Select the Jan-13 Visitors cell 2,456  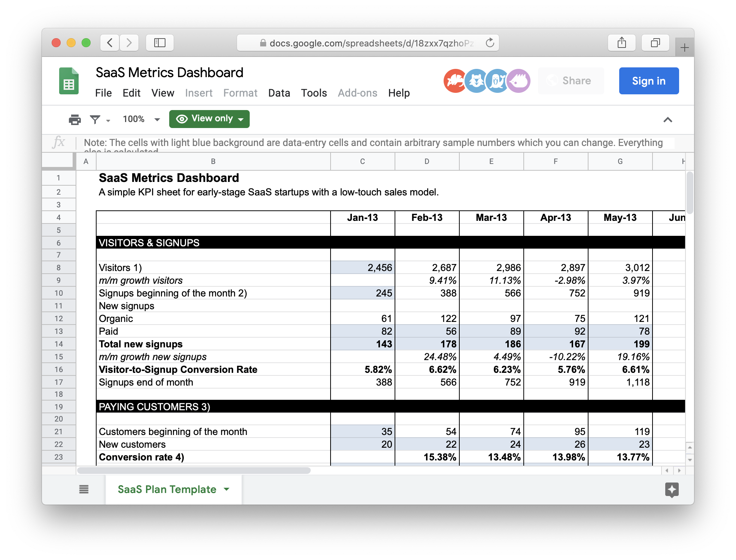click(x=362, y=268)
